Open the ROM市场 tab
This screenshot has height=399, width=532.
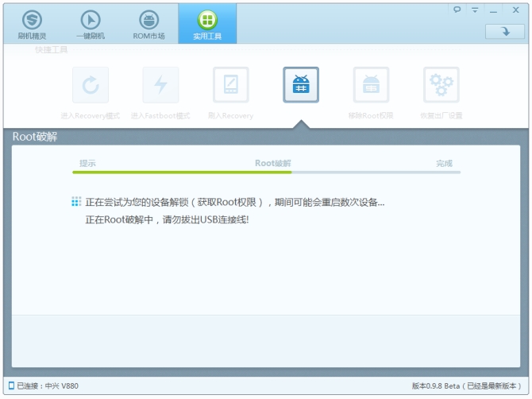click(148, 25)
